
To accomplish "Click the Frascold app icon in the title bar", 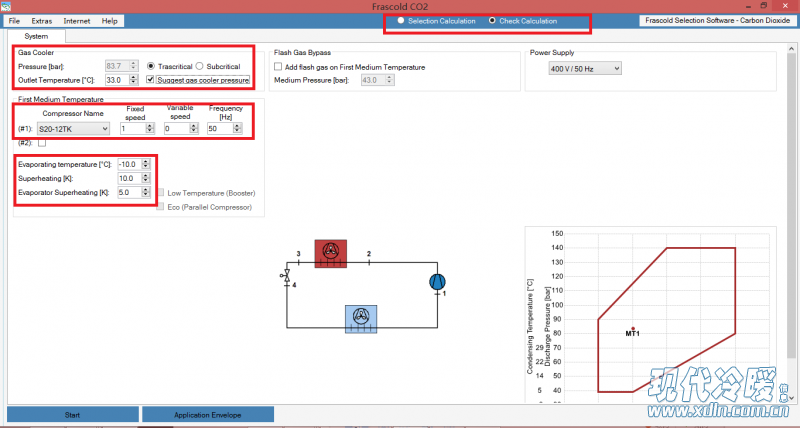I will [x=6, y=6].
